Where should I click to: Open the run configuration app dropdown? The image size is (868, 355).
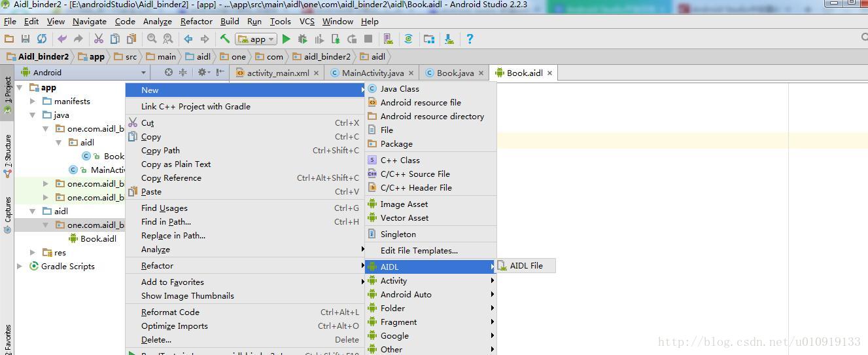tap(256, 39)
